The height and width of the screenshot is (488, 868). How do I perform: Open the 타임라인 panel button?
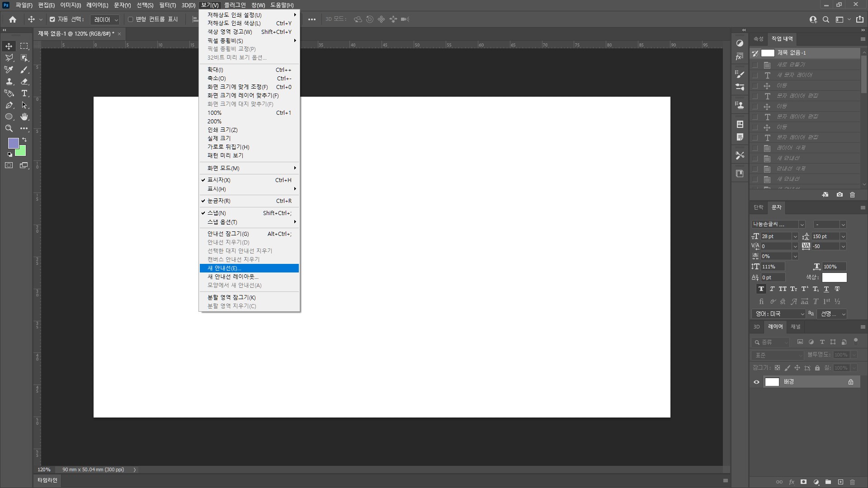(x=47, y=480)
